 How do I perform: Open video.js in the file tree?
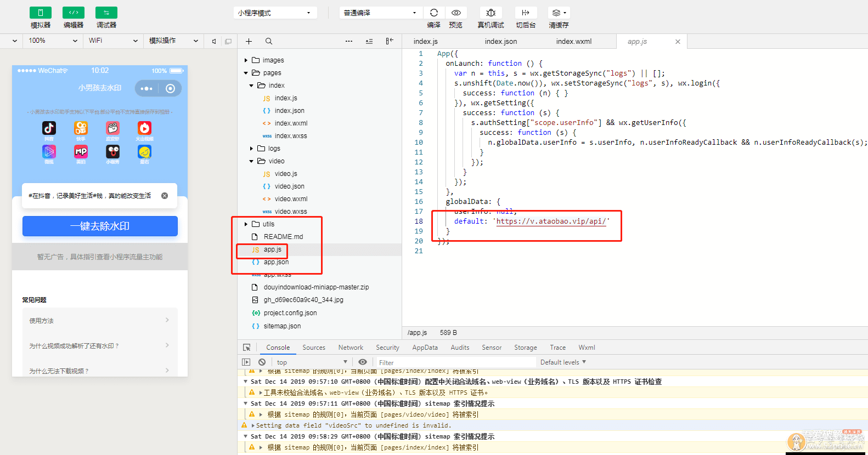285,174
